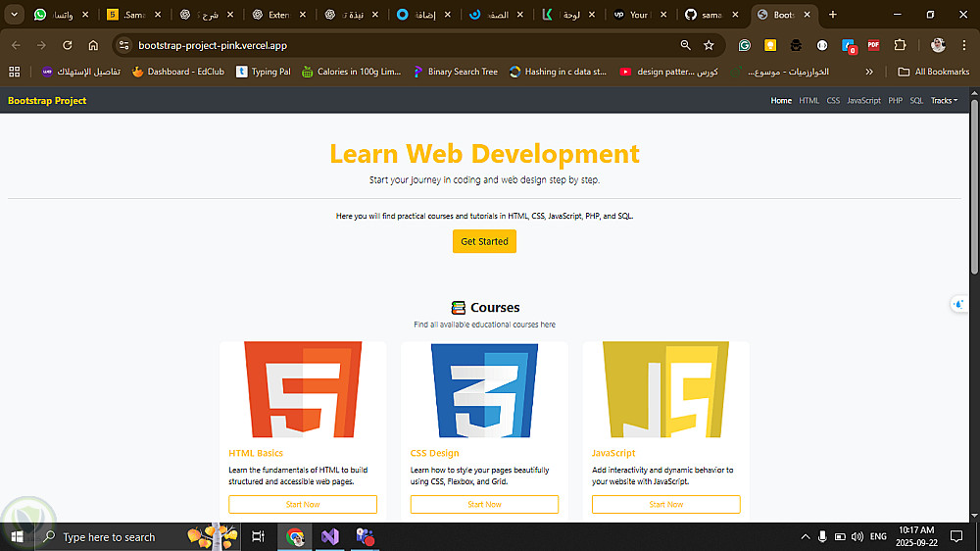
Task: Select SQL in the navbar
Action: pos(916,101)
